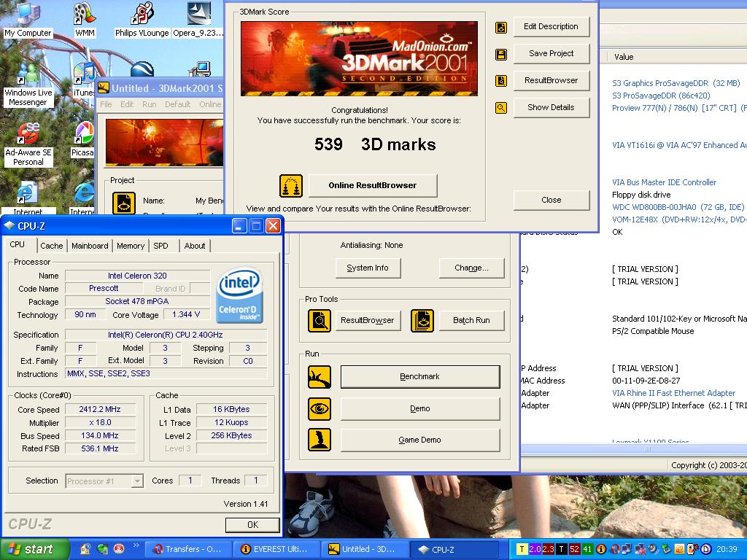This screenshot has width=747, height=560.
Task: Open the Edit menu in the 3DMark2001 window
Action: 127,104
